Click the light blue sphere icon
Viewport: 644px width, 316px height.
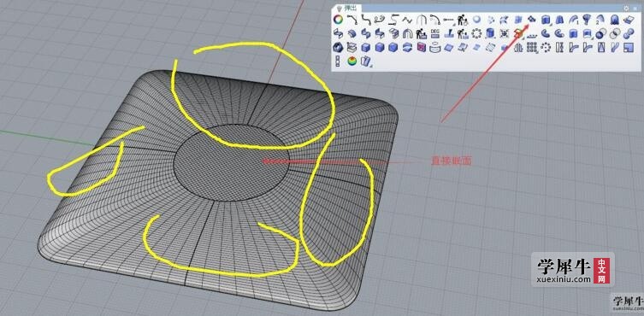476,19
